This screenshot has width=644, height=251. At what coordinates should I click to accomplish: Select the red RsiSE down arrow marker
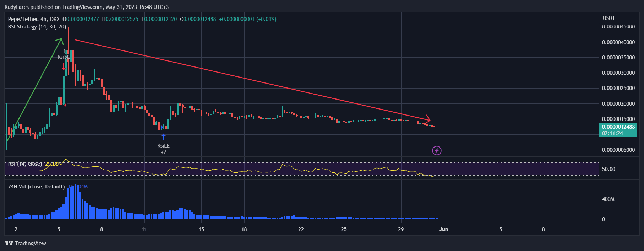point(64,66)
